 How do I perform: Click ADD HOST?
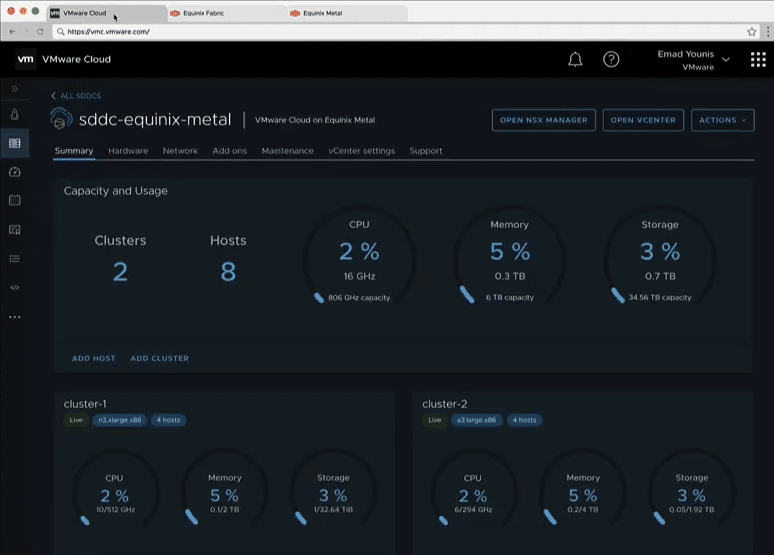tap(94, 358)
